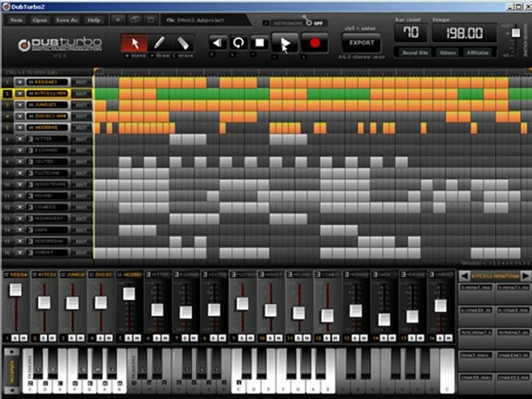Toggle the loop playback button
This screenshot has height=399, width=532.
click(x=238, y=43)
